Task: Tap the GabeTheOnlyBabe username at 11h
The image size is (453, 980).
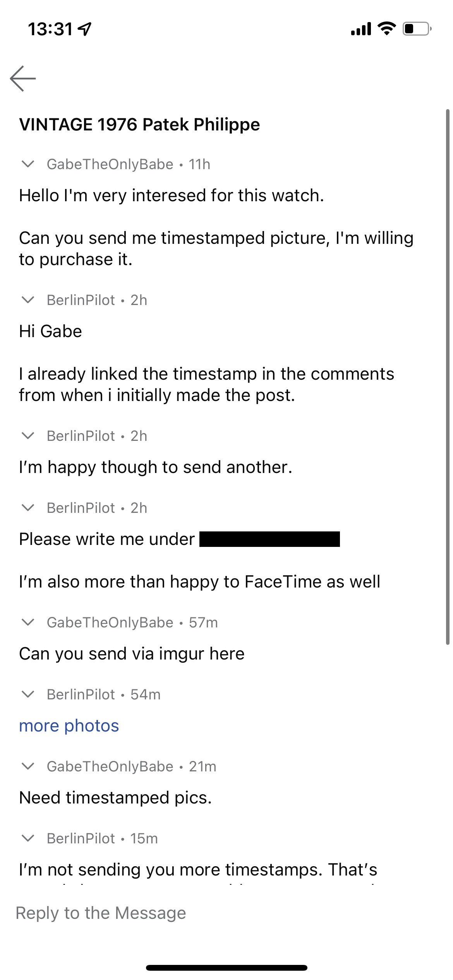Action: 110,164
